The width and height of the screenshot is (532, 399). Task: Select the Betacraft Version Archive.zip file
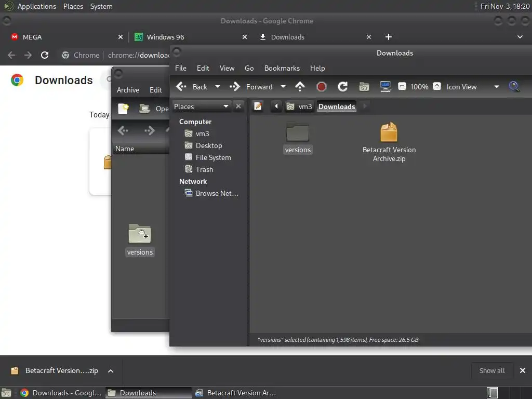tap(389, 142)
